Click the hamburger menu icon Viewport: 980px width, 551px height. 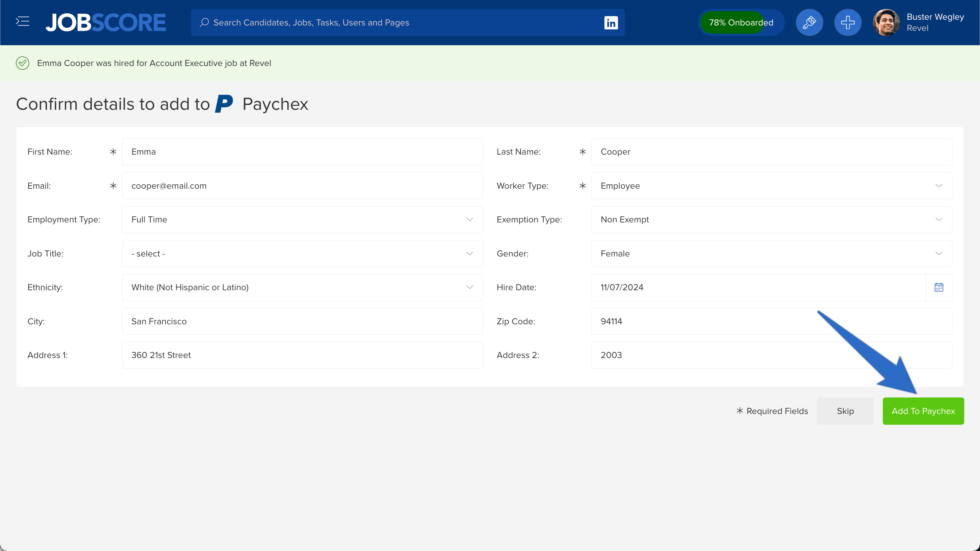pos(22,22)
